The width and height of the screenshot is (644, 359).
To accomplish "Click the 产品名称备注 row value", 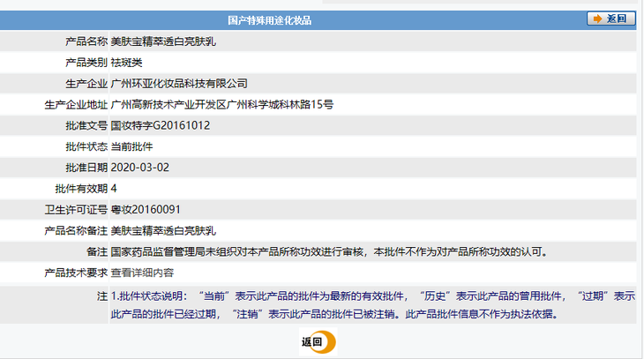I will click(163, 231).
